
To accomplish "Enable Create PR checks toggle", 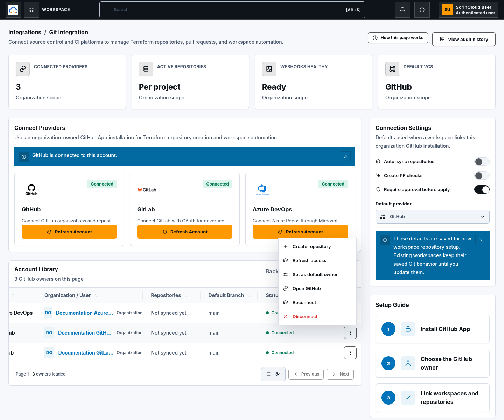I will pos(482,175).
